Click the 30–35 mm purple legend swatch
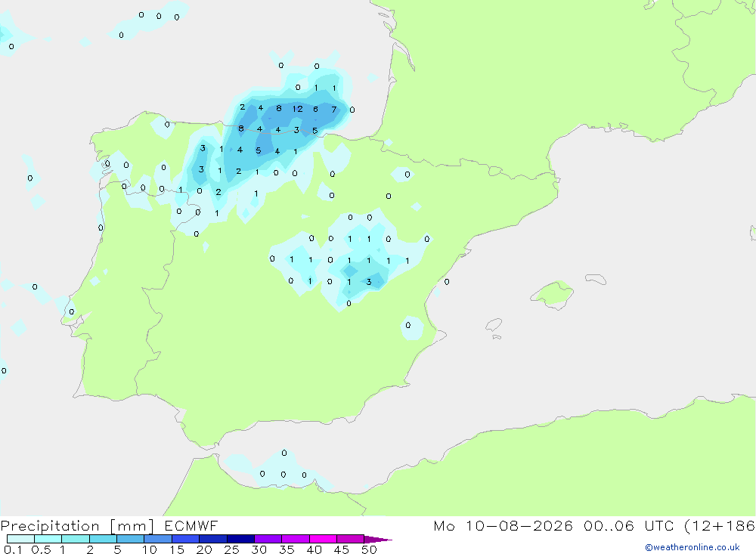The height and width of the screenshot is (554, 756). (x=268, y=539)
